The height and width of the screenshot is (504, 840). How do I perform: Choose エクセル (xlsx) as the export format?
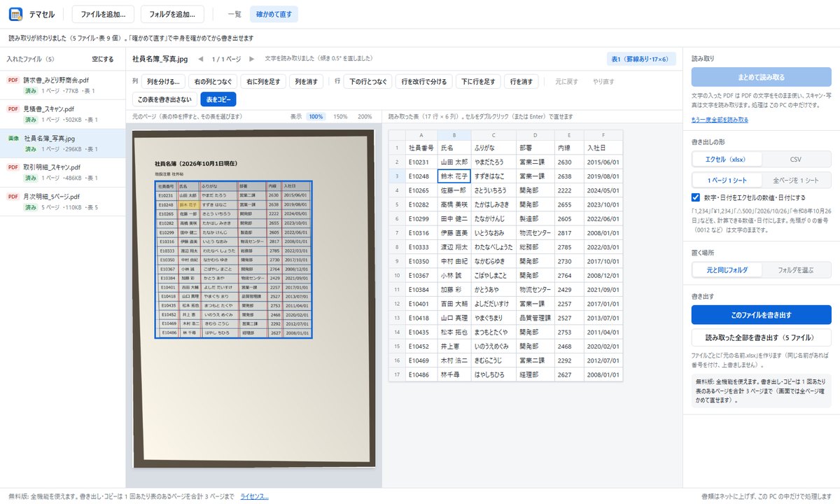click(726, 159)
